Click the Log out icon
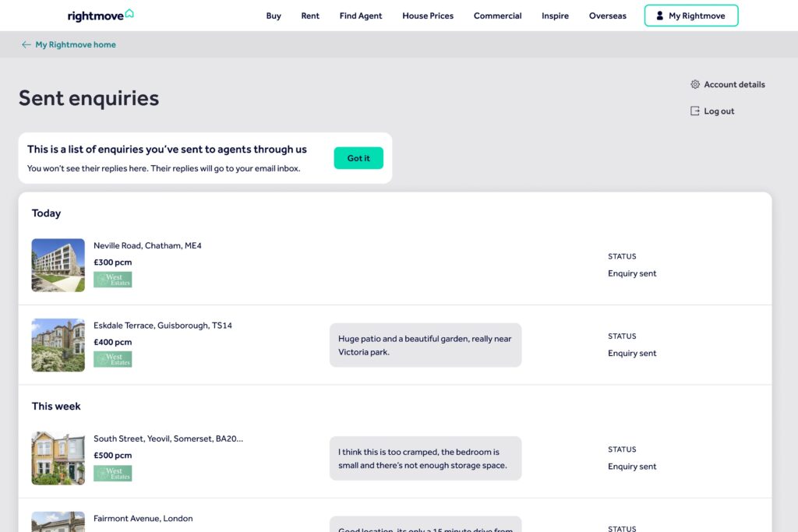 (x=694, y=111)
